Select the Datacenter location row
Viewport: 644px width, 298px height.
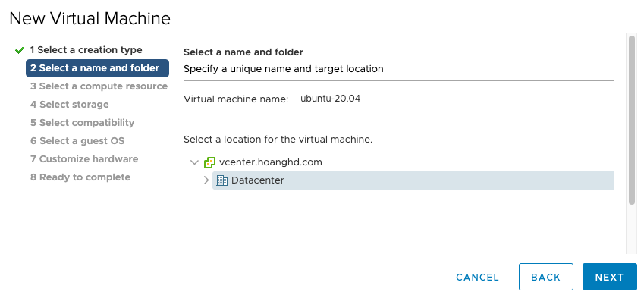(x=413, y=180)
